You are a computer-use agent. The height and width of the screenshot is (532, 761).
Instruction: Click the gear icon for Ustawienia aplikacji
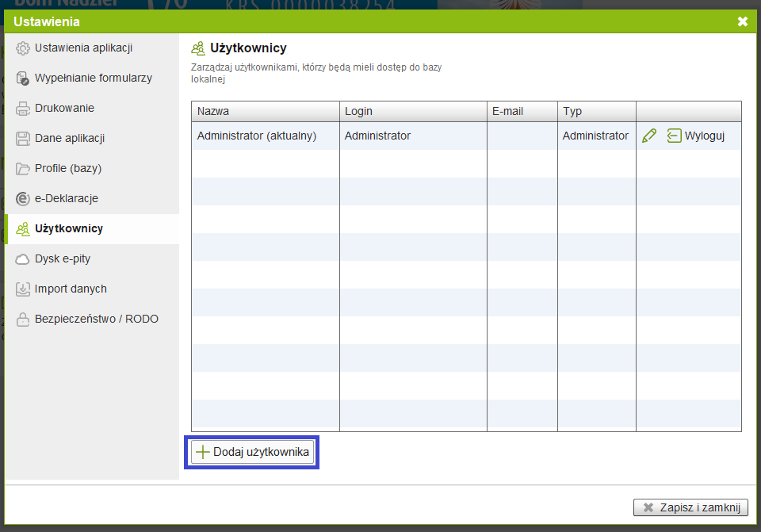pyautogui.click(x=23, y=48)
